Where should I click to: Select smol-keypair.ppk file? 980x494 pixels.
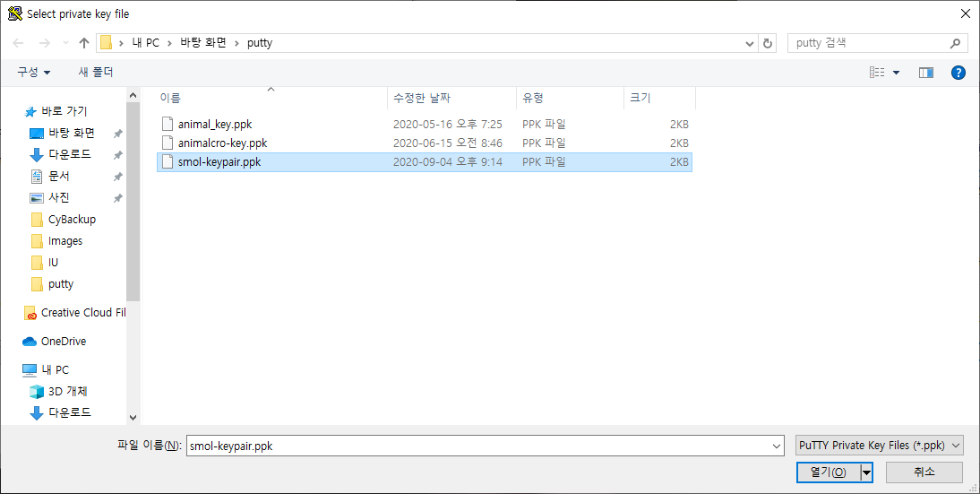coord(425,162)
